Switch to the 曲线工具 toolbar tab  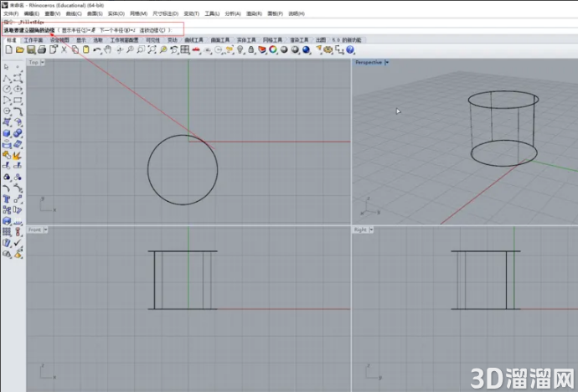click(194, 40)
